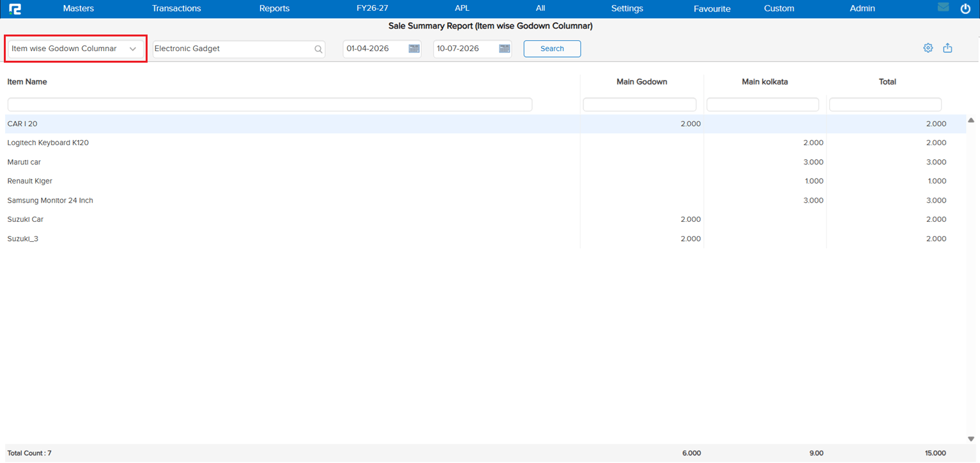980x463 pixels.
Task: Select the Maruti car row
Action: tap(486, 162)
